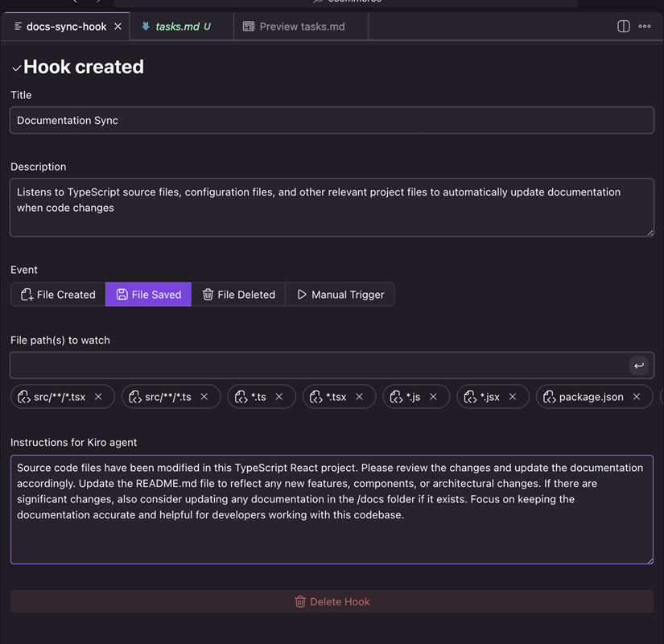Remove the package.json path chip

click(637, 397)
